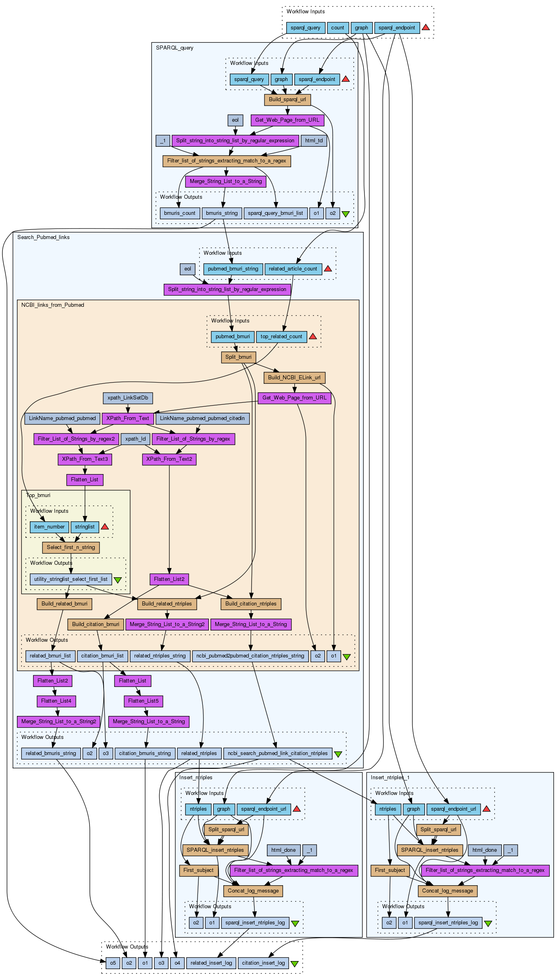Image resolution: width=560 pixels, height=980 pixels.
Task: Select the Select_first_n_string processor
Action: [x=71, y=547]
